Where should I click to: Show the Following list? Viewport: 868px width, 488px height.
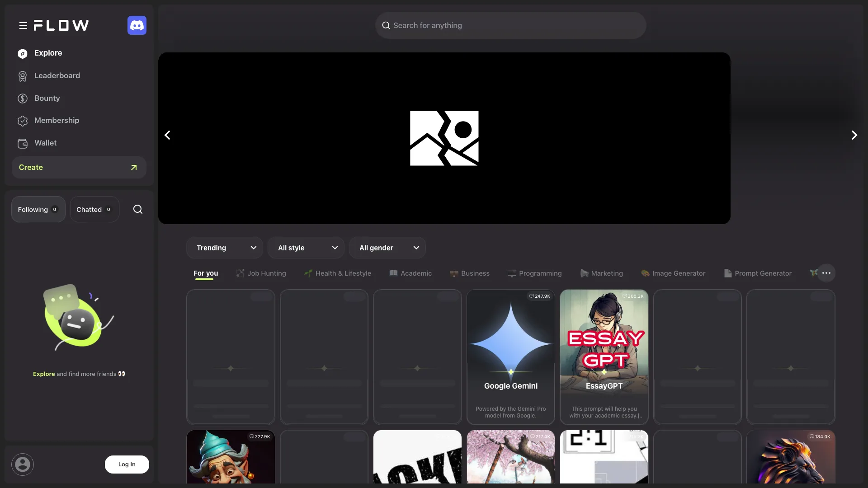click(38, 209)
